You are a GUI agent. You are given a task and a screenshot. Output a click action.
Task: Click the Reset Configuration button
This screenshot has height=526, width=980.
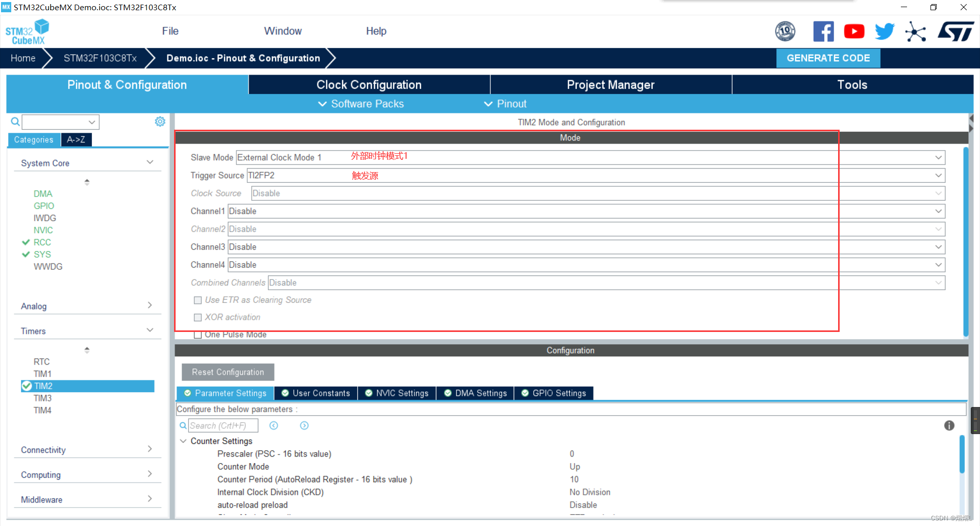[x=228, y=372]
